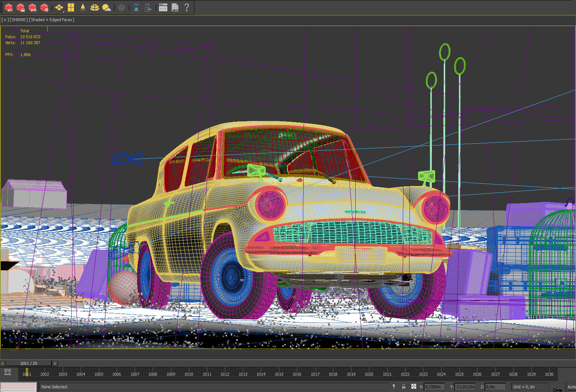Open the Redshift LOG file icon
Image resolution: width=576 pixels, height=392 pixels.
[x=175, y=7]
